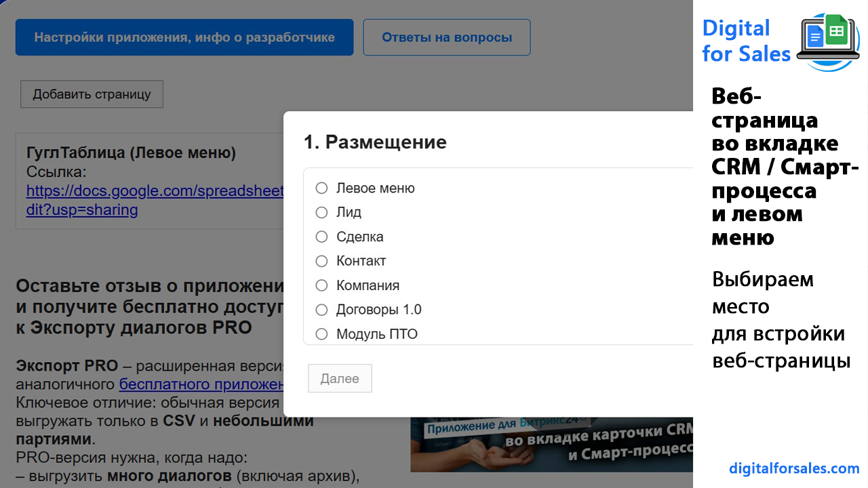Open the docs.google.com spreadsheet link
The height and width of the screenshot is (488, 868).
click(x=155, y=192)
